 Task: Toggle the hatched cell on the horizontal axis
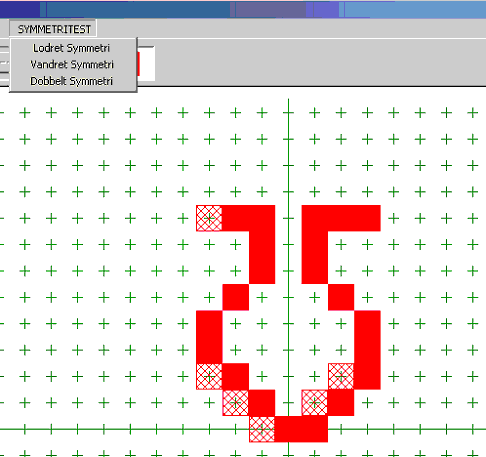pos(262,429)
